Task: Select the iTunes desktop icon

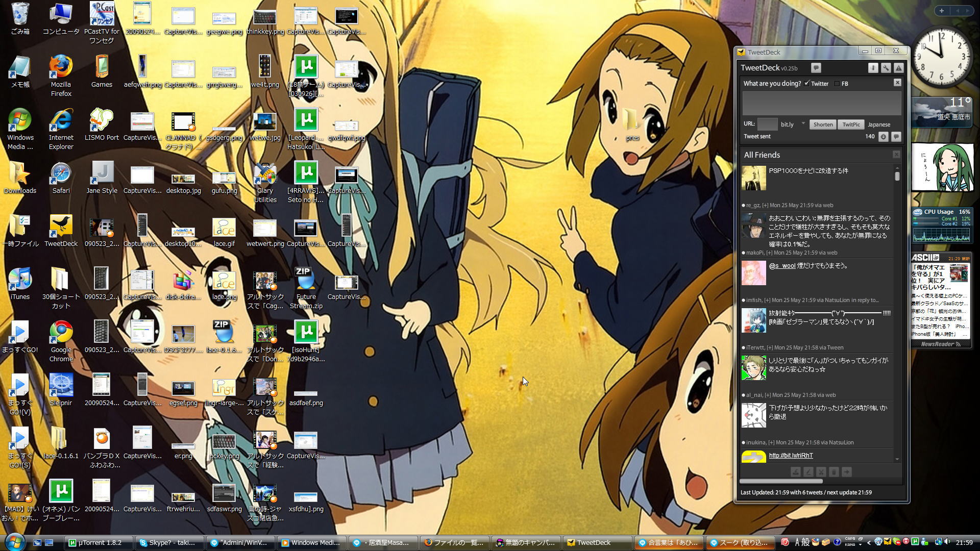Action: pos(20,279)
